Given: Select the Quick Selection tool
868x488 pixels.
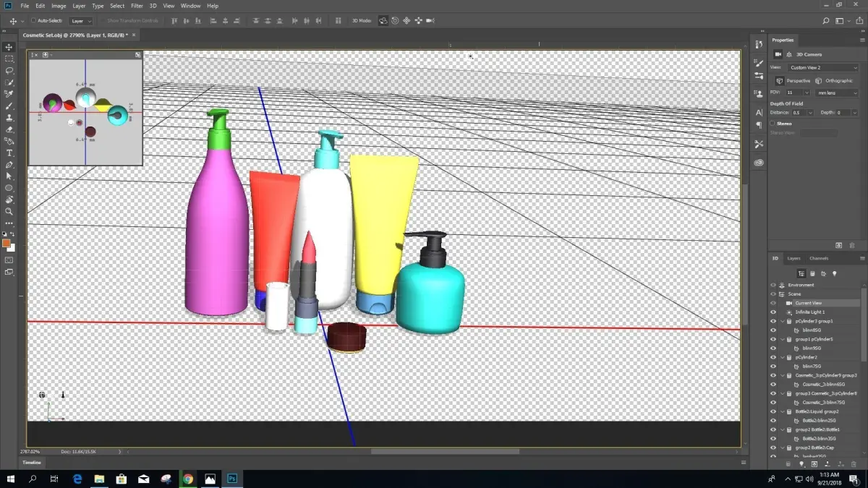Looking at the screenshot, I should pyautogui.click(x=9, y=82).
